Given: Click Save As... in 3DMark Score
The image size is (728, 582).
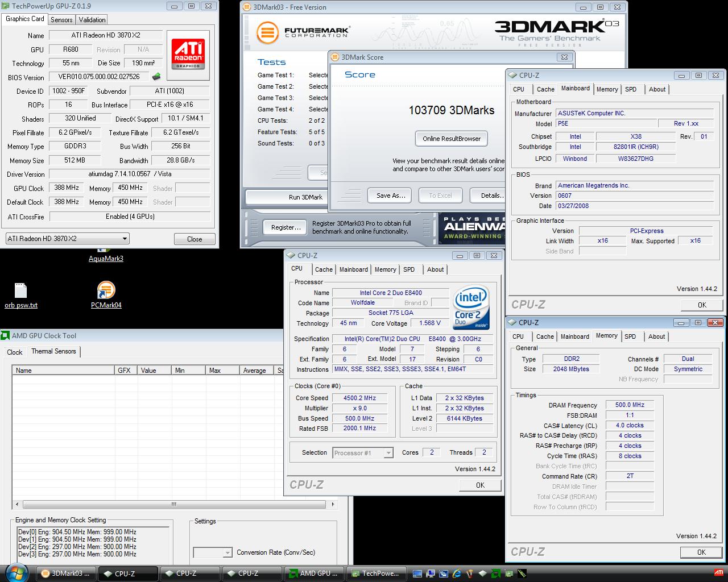Looking at the screenshot, I should [x=391, y=196].
